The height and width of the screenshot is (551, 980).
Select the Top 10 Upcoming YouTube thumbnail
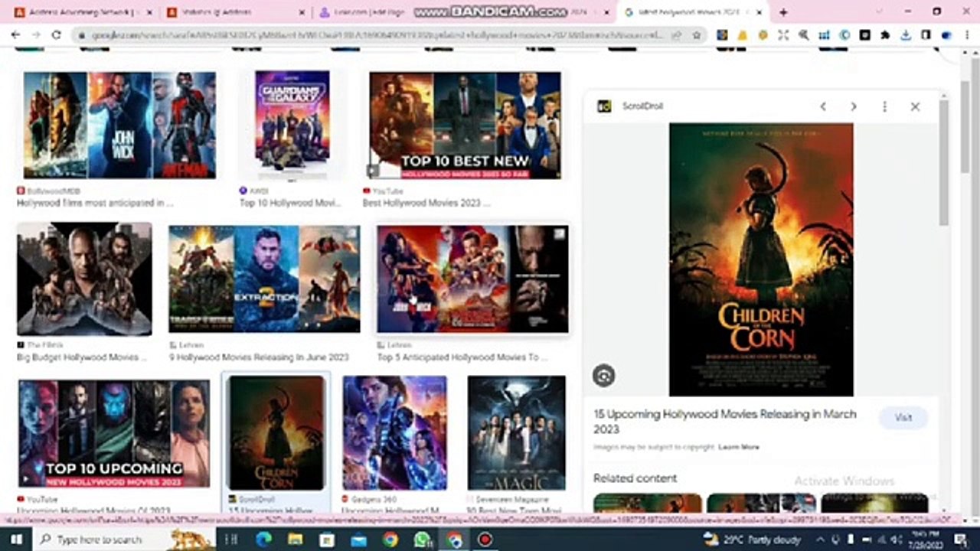[x=114, y=434]
